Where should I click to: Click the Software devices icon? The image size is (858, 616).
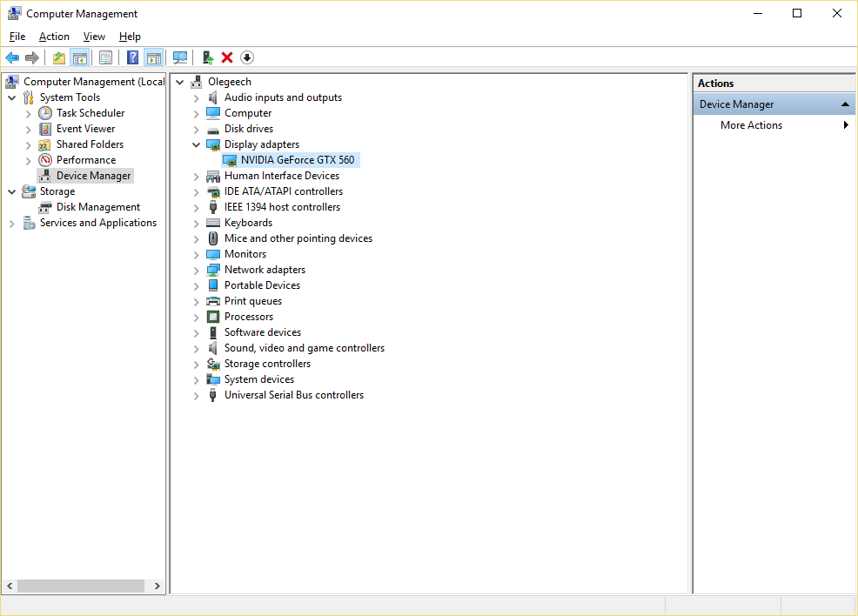click(x=213, y=332)
